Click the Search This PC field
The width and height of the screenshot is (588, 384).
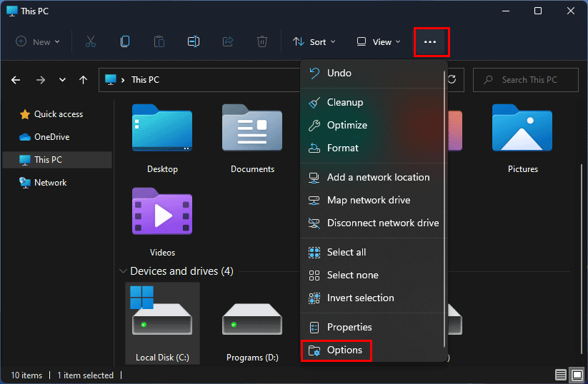pos(529,80)
